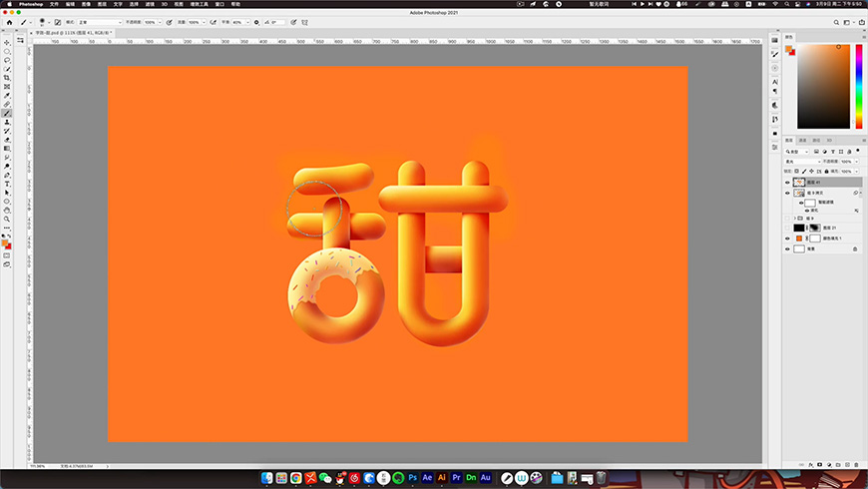Open the 3D menu
Image resolution: width=868 pixels, height=489 pixels.
[165, 4]
